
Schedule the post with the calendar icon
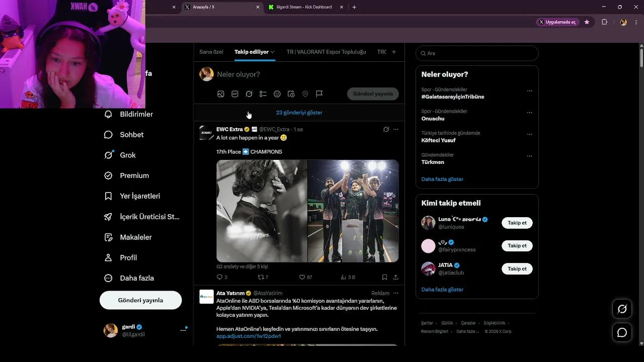(291, 94)
